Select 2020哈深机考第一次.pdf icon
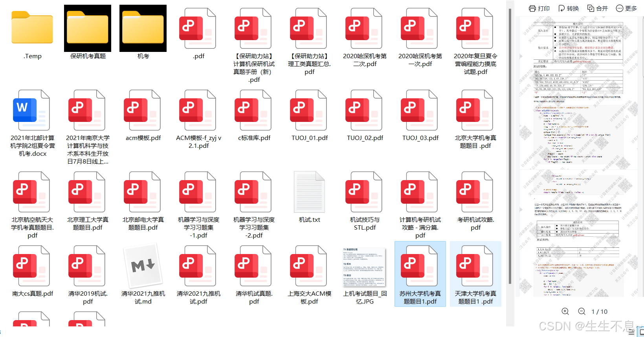644x337 pixels. [x=420, y=28]
